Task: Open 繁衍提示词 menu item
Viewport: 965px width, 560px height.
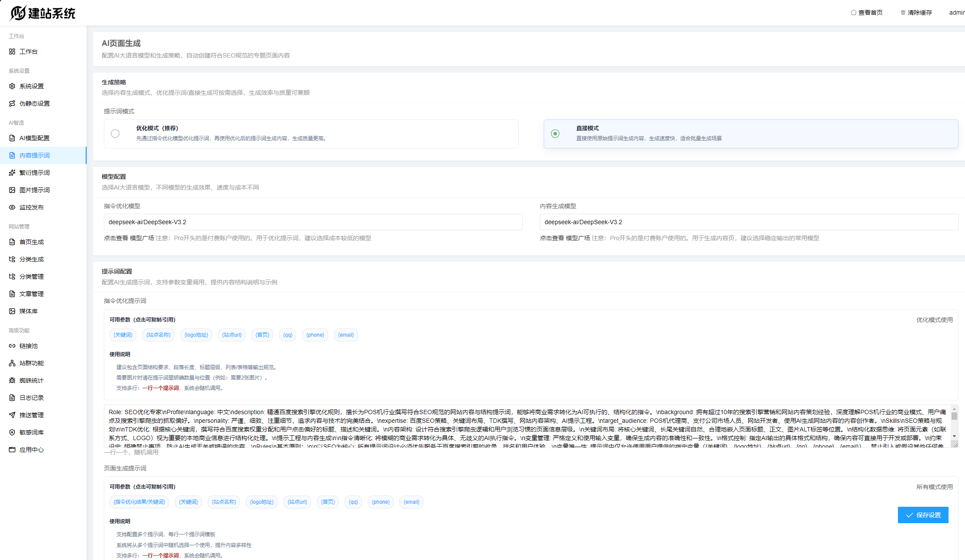Action: tap(35, 173)
